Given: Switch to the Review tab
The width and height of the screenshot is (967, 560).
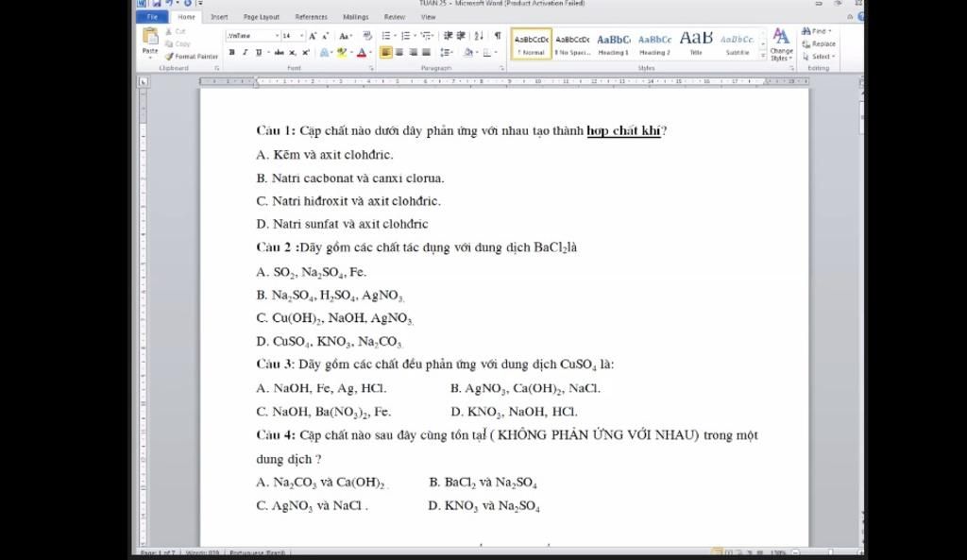Looking at the screenshot, I should [x=394, y=17].
